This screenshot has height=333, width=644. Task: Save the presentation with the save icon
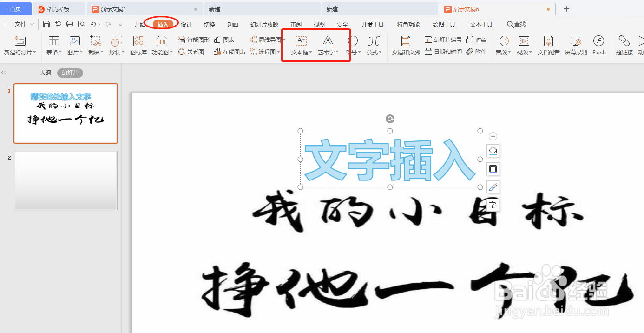point(46,24)
